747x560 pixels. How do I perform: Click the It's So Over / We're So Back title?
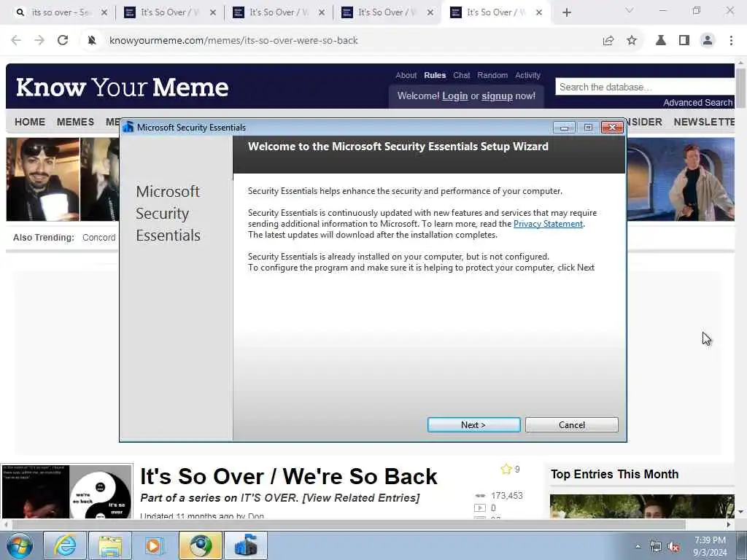[288, 476]
